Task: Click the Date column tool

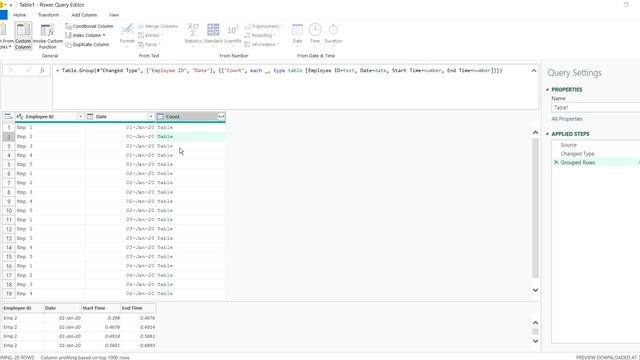Action: (297, 34)
